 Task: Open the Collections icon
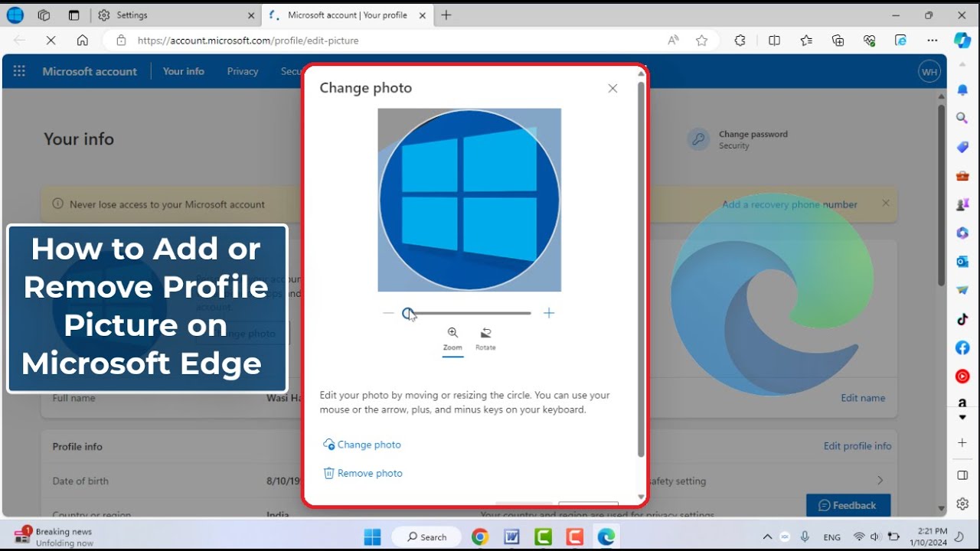coord(838,41)
